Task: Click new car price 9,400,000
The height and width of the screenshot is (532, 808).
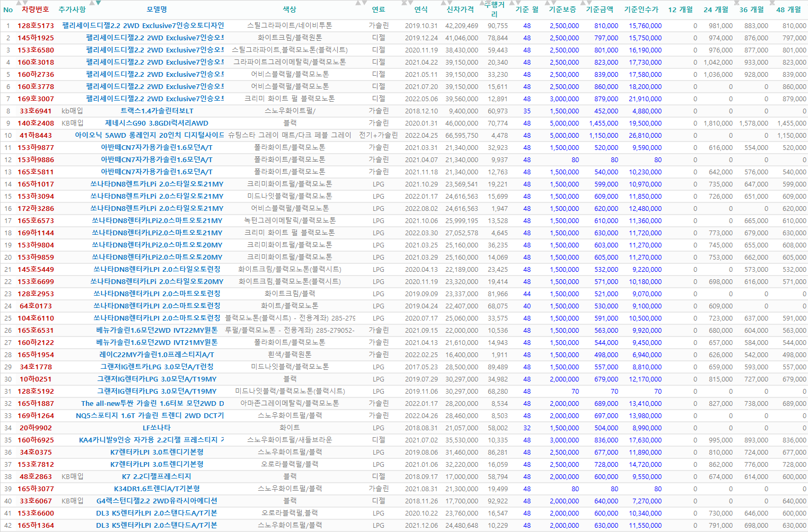Action: click(x=464, y=111)
